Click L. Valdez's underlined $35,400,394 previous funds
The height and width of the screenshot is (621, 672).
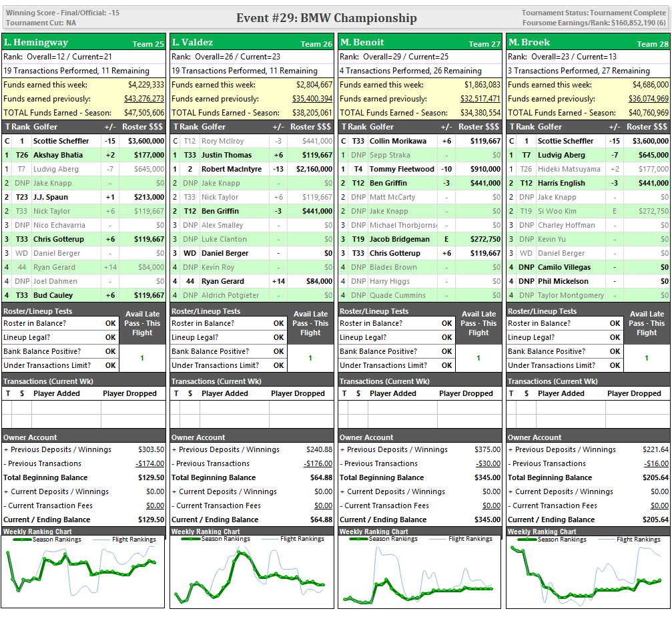[314, 99]
